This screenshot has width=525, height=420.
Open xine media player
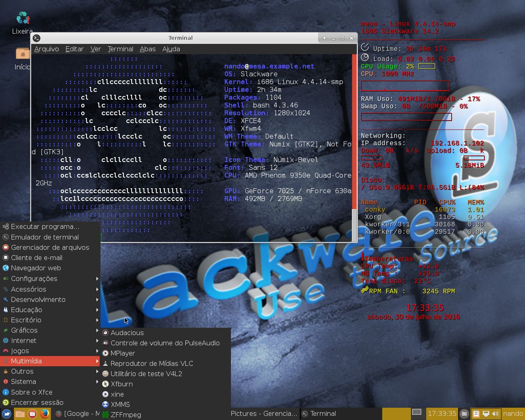coord(166,394)
